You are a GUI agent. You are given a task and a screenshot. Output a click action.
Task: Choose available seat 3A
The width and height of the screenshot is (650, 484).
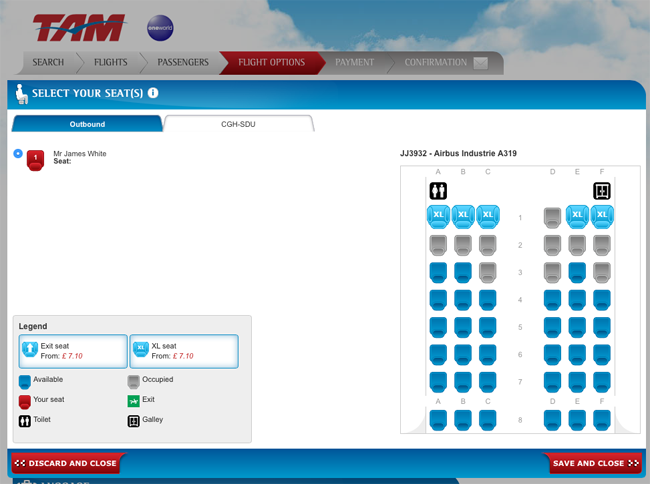click(x=438, y=272)
